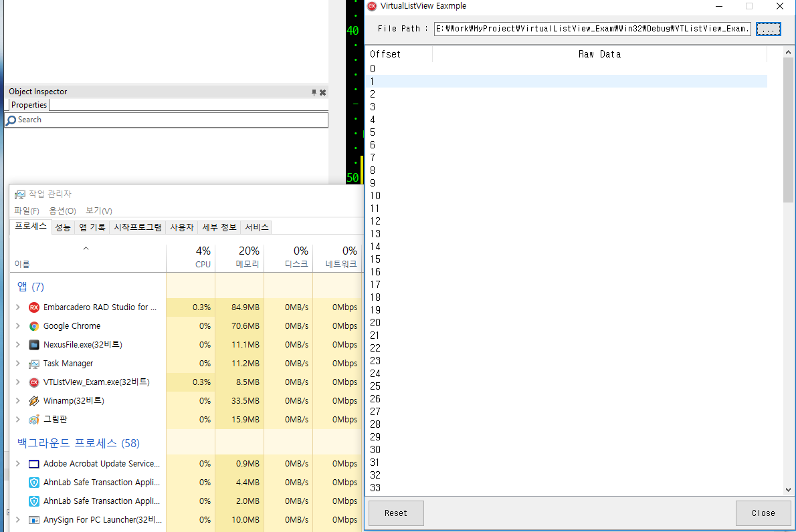Open the 파일(F) menu
This screenshot has height=532, width=796.
tap(27, 211)
